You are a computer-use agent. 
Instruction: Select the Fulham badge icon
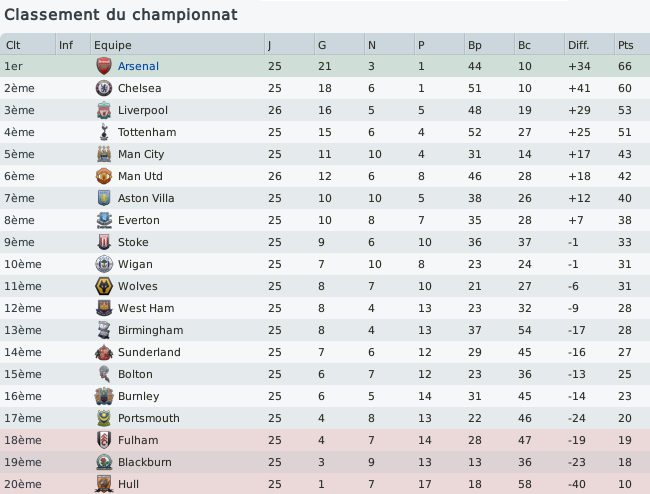tap(104, 440)
